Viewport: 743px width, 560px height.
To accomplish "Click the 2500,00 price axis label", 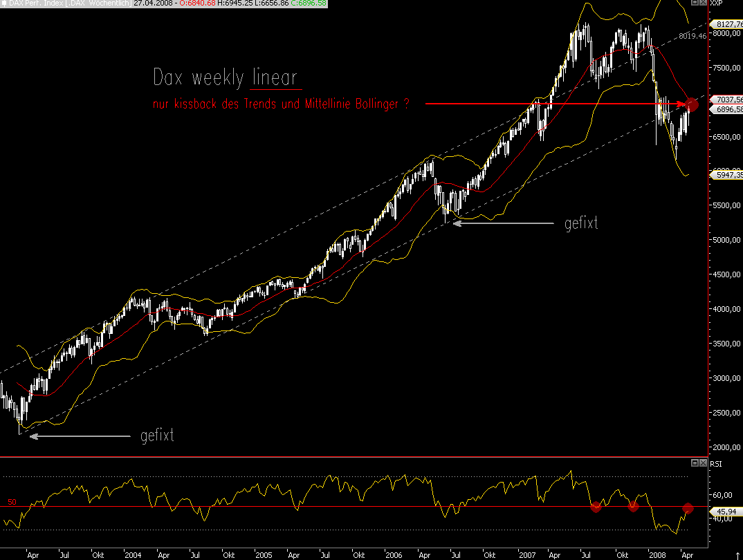I will click(726, 413).
